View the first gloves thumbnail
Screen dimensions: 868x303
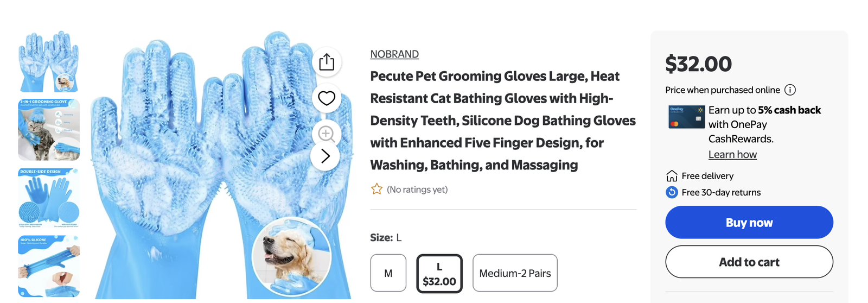click(x=49, y=61)
